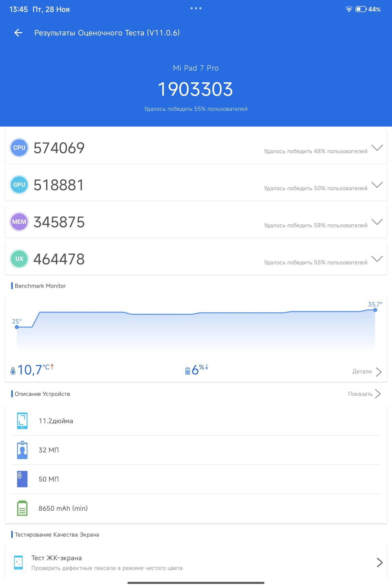The height and width of the screenshot is (587, 392).
Task: Click the Benchmark Monitor heading
Action: (40, 286)
